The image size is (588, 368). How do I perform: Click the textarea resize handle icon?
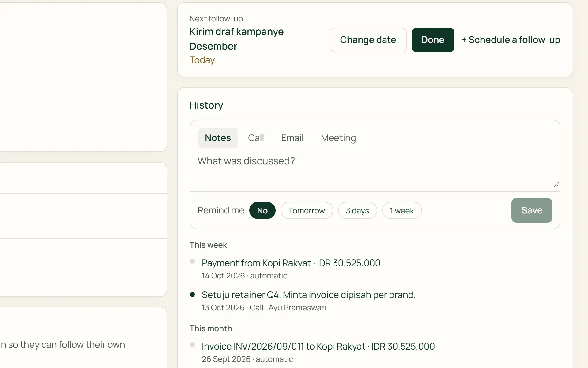(556, 185)
